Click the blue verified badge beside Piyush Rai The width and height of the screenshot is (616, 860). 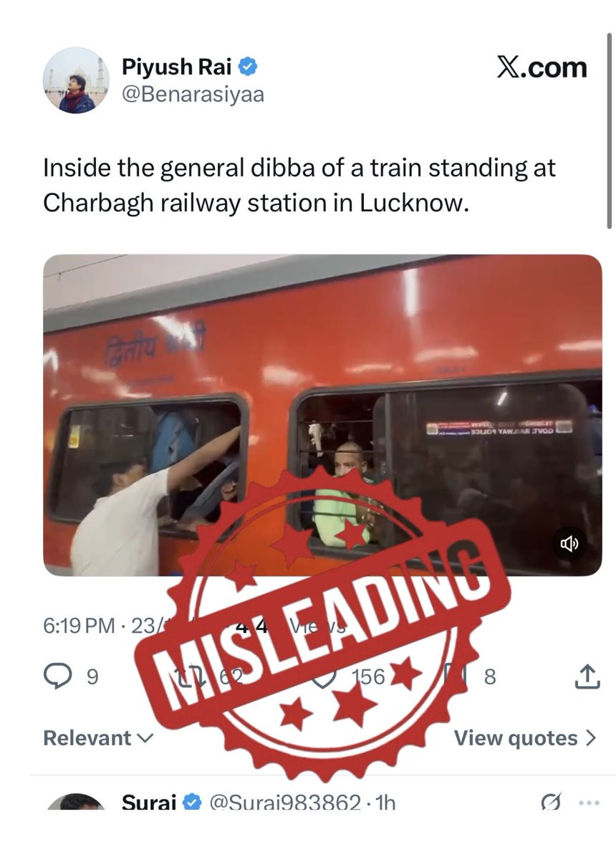click(248, 67)
